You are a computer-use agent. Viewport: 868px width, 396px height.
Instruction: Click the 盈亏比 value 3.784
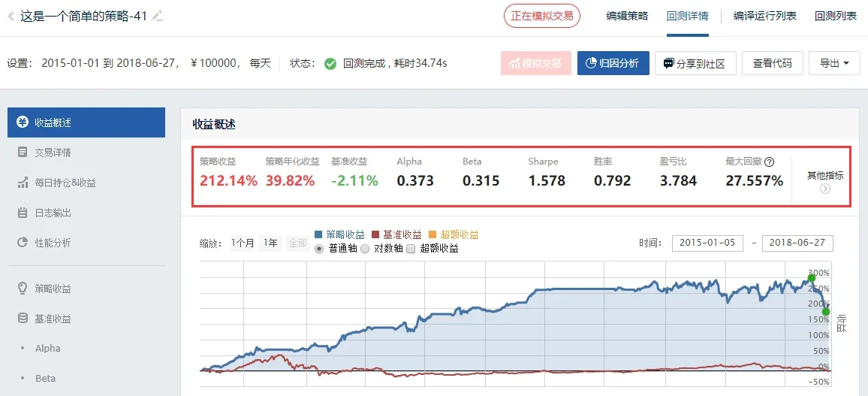678,180
